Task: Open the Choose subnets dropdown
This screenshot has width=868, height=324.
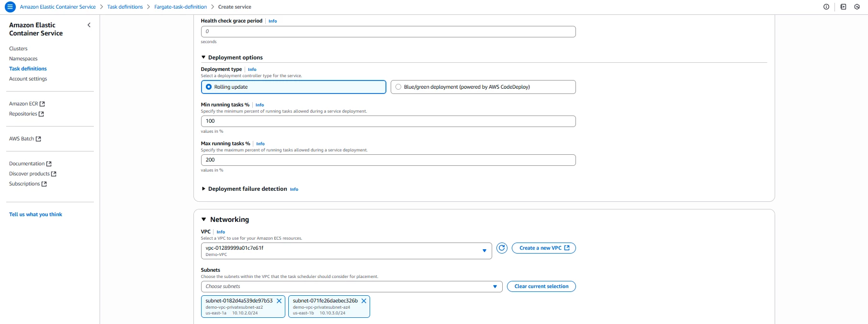Action: [351, 287]
